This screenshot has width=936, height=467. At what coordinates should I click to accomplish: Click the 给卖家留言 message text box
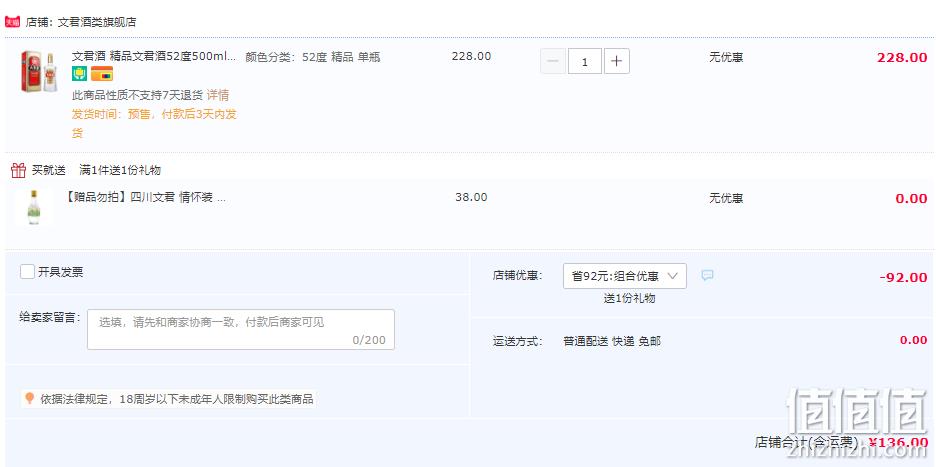(241, 330)
